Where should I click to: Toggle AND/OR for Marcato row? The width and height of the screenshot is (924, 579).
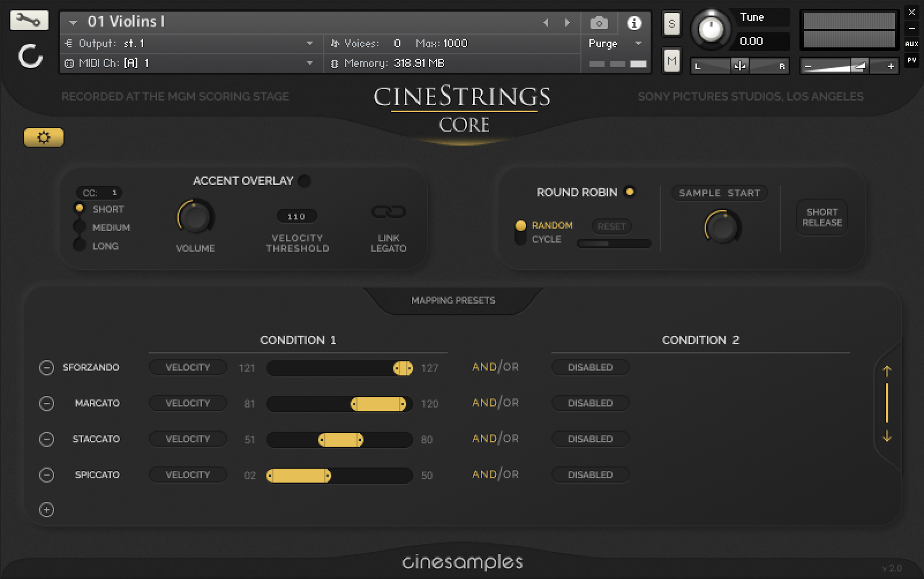(495, 403)
